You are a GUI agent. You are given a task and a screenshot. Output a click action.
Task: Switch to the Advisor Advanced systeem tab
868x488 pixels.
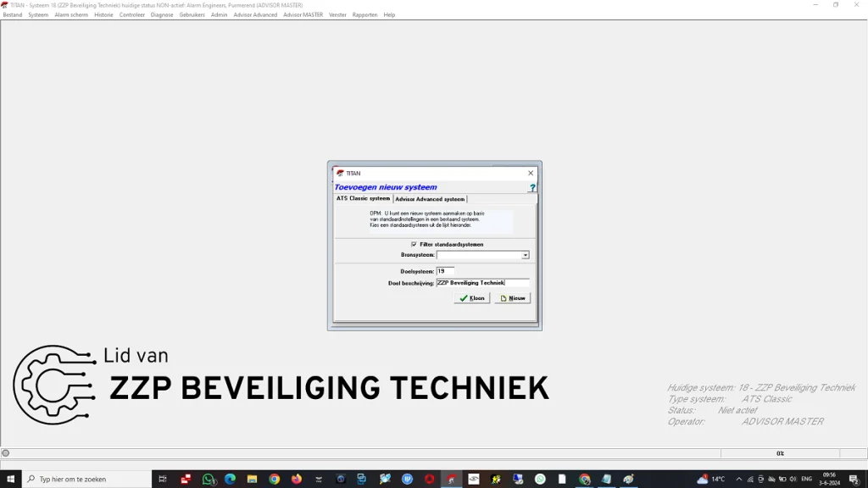pos(430,199)
